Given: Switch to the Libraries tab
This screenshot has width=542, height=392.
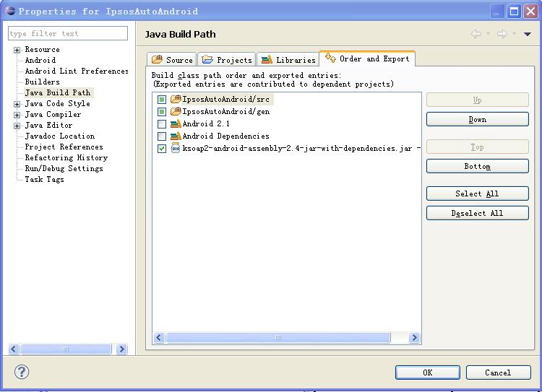Looking at the screenshot, I should (288, 59).
